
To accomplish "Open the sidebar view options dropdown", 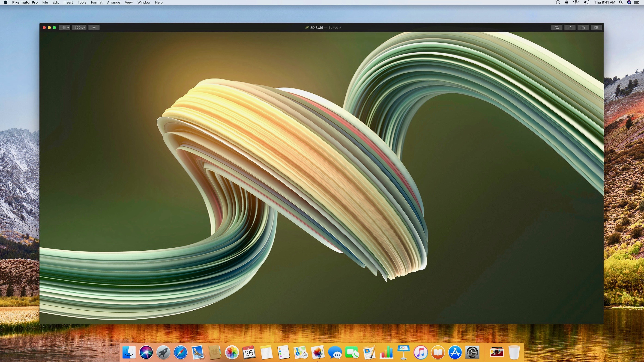I will (65, 27).
